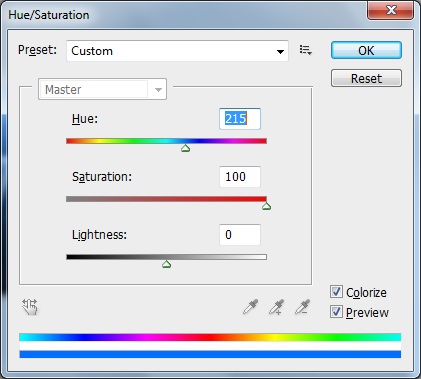Select the Add to Sample eyedropper

tap(276, 307)
